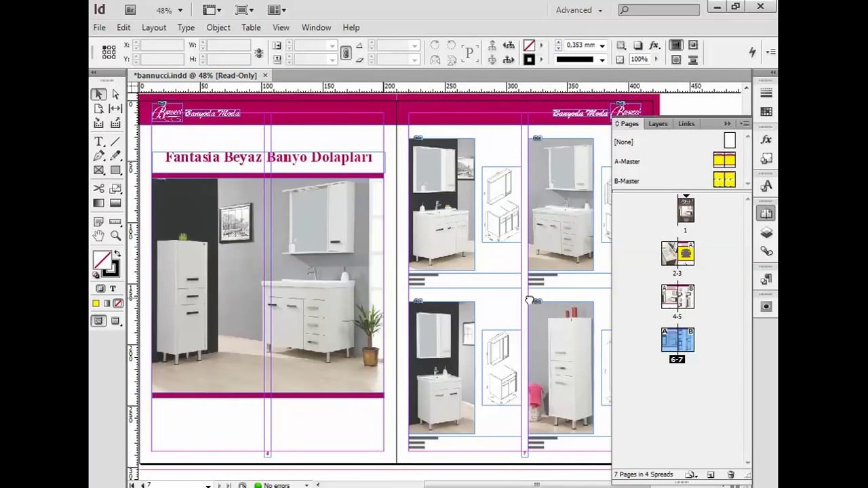Select the Selection tool arrow
Screen dimensions: 868x488
(x=99, y=94)
